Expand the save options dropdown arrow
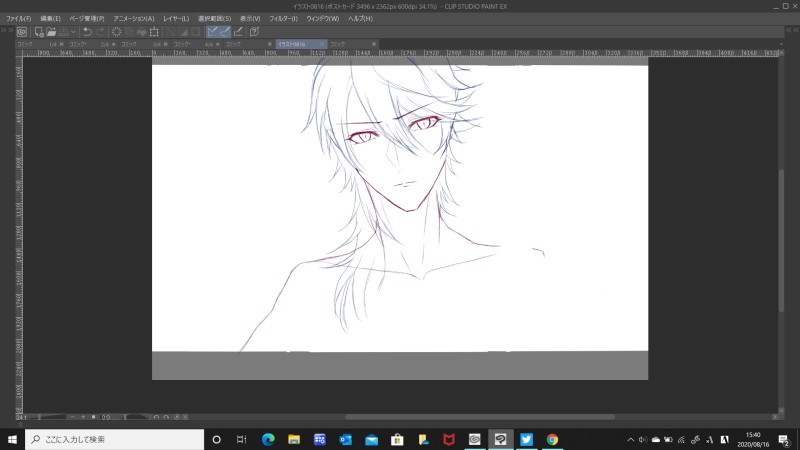This screenshot has width=800, height=450. (x=73, y=32)
